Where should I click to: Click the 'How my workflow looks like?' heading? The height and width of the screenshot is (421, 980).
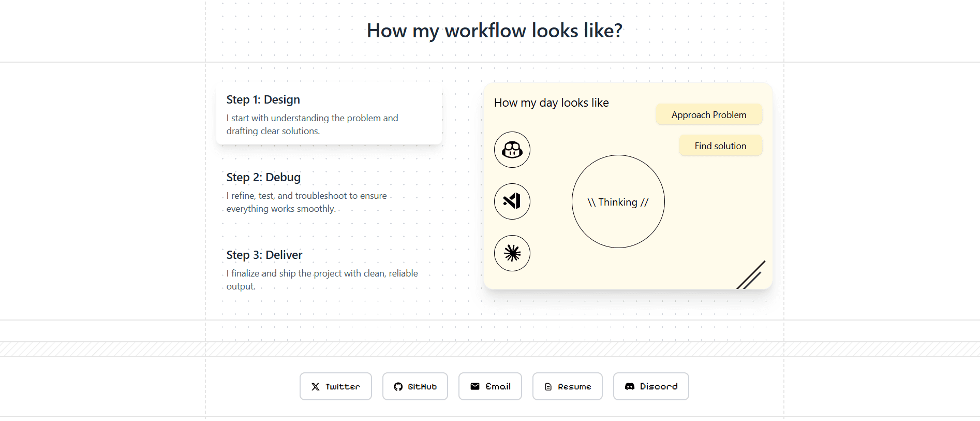coord(494,31)
